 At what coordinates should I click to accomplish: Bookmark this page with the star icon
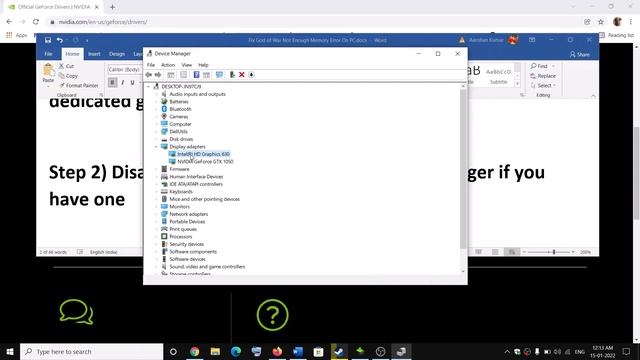601,22
